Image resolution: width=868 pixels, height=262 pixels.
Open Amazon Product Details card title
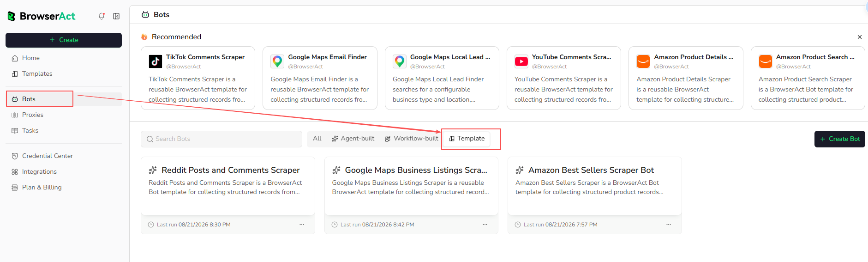pyautogui.click(x=694, y=57)
